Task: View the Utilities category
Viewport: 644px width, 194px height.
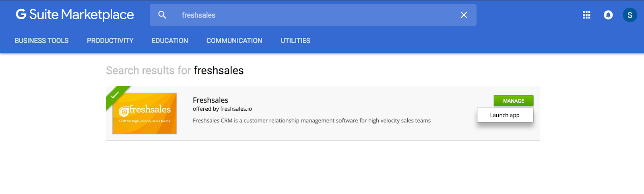Action: pyautogui.click(x=295, y=41)
